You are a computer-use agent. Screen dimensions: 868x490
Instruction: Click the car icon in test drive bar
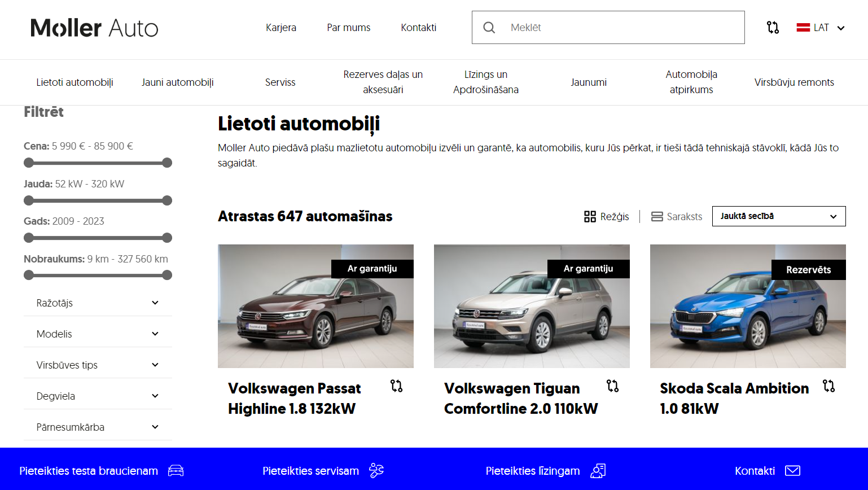pos(176,470)
